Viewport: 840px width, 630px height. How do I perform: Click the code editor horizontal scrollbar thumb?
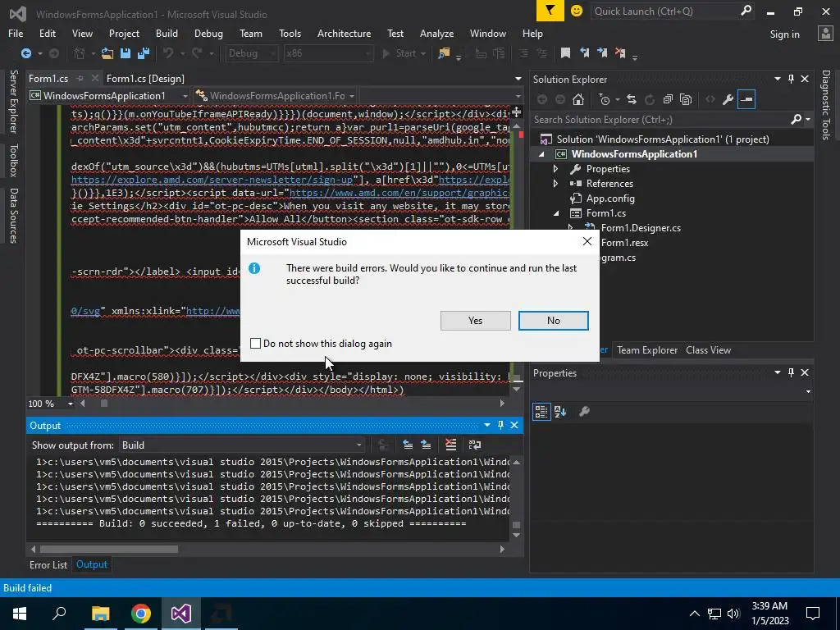click(104, 404)
